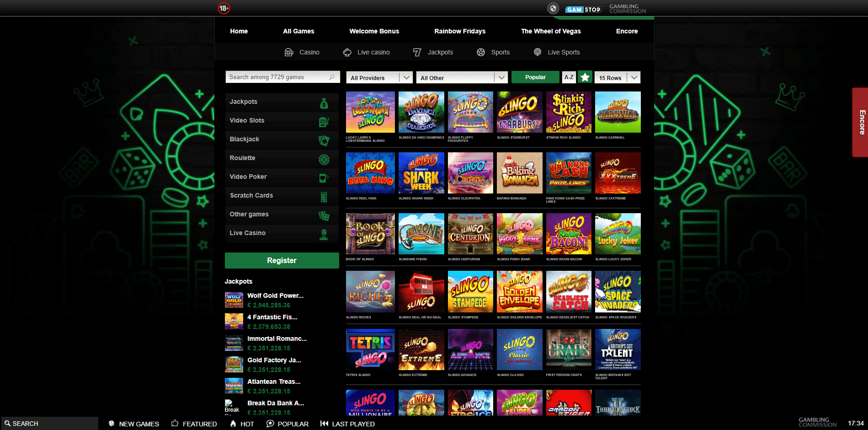Go to Home tab

pos(239,31)
